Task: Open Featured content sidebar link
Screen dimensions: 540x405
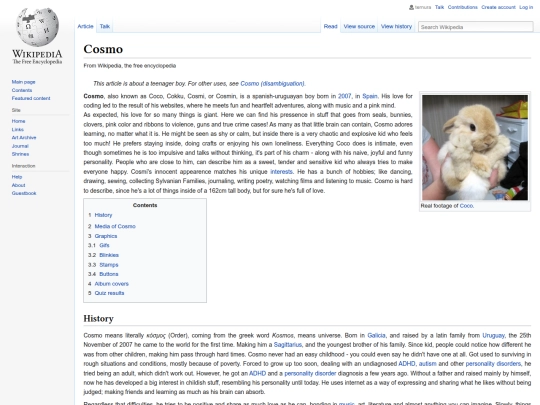Action: click(x=31, y=98)
